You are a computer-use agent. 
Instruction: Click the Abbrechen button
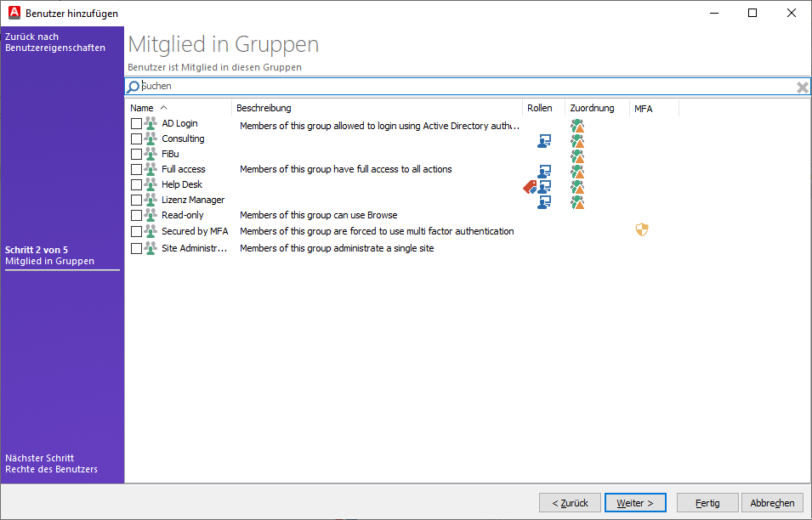click(x=772, y=503)
